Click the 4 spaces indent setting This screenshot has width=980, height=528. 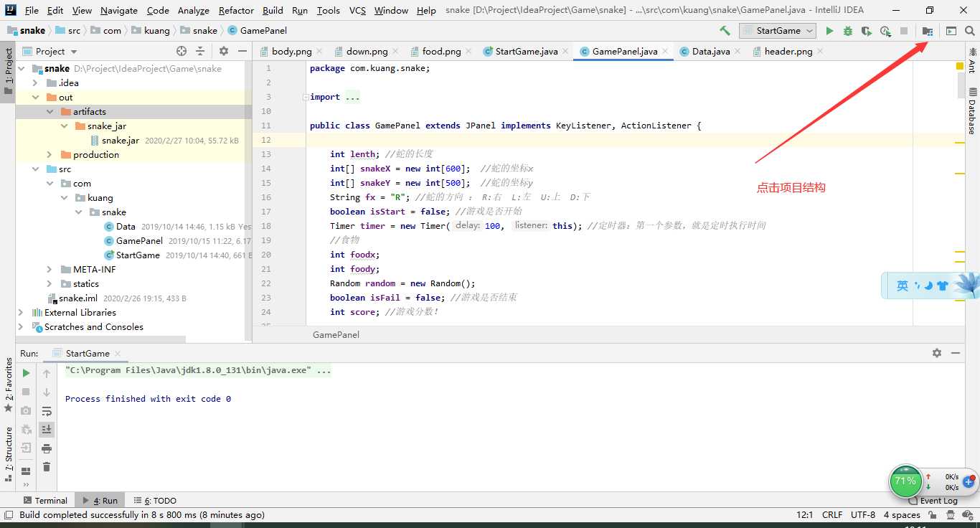[x=902, y=515]
